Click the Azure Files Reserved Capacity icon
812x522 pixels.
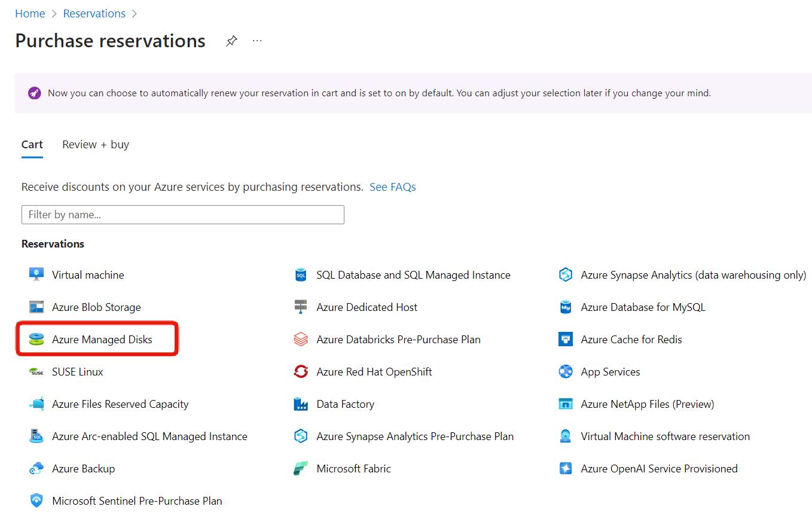36,404
